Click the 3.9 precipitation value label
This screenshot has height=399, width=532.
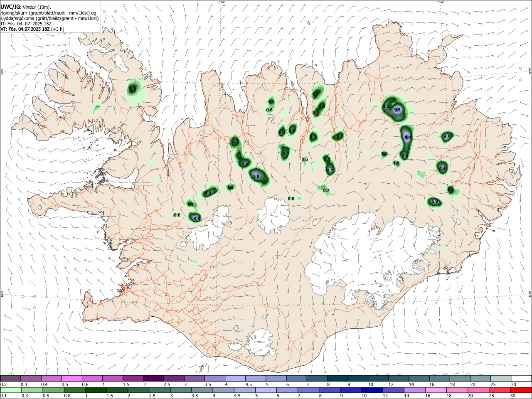[x=404, y=155]
